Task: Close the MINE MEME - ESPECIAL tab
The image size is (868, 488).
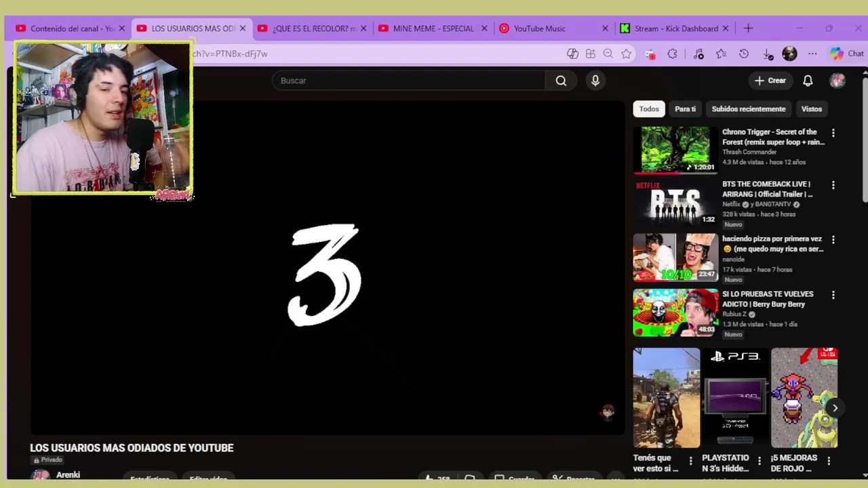Action: 484,28
